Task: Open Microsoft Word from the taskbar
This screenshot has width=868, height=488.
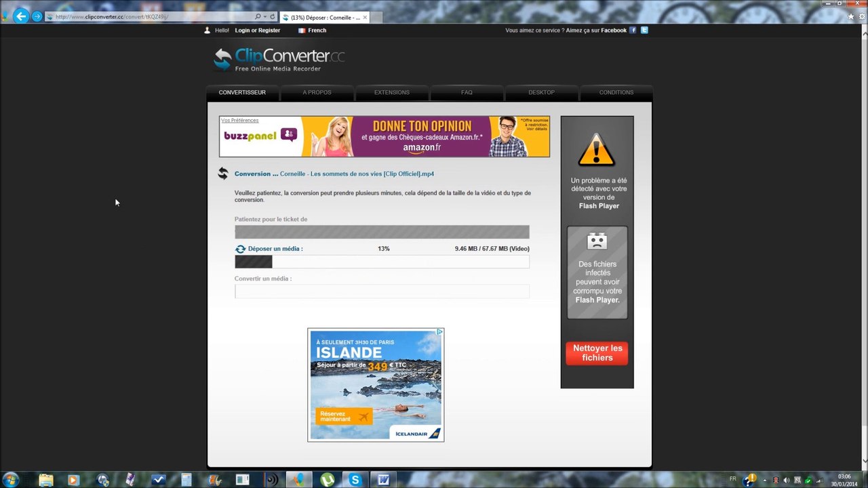Action: point(383,480)
